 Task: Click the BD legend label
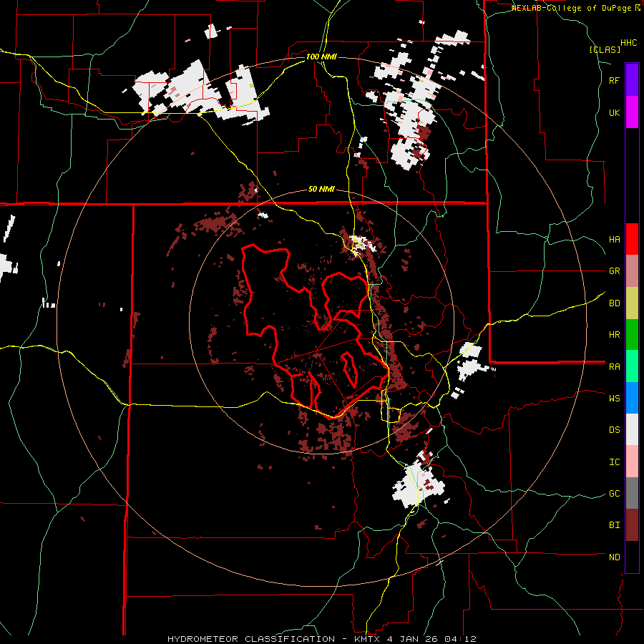tap(614, 303)
